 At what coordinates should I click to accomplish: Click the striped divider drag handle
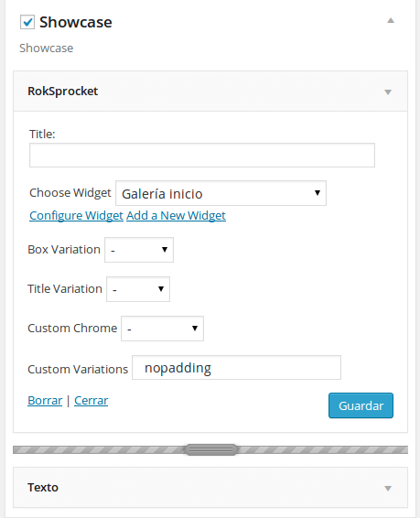point(210,449)
